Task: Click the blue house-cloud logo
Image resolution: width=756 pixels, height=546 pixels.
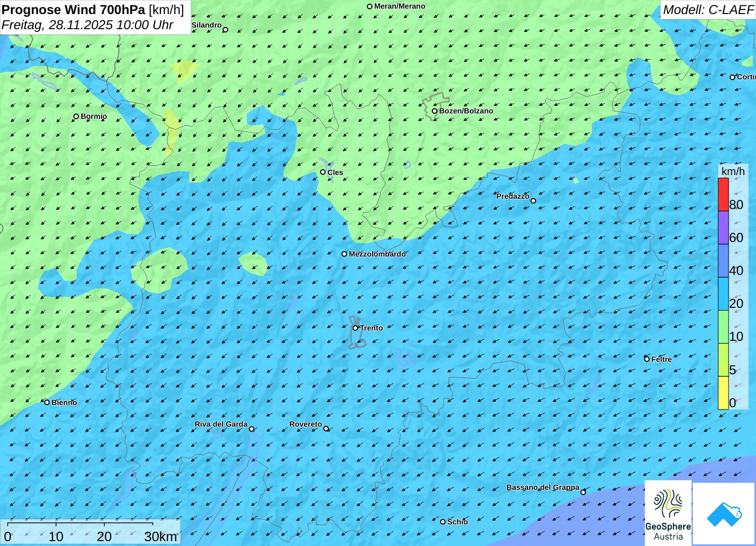Action: point(724,514)
